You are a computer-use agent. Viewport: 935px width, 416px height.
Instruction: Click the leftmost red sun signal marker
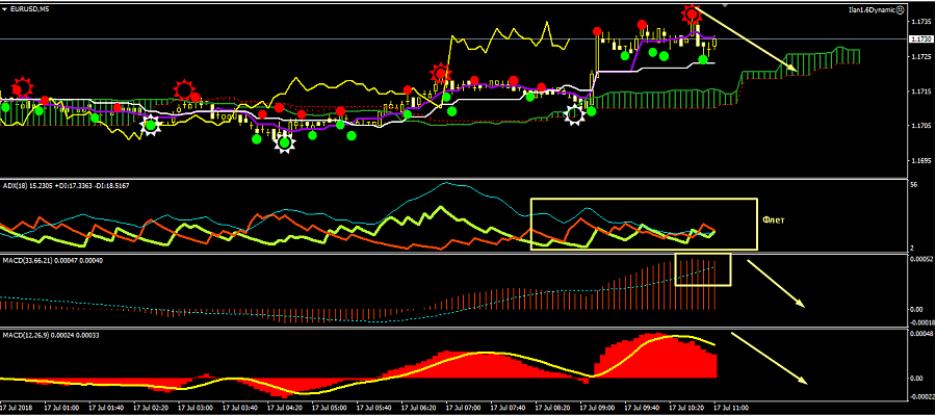pos(21,87)
